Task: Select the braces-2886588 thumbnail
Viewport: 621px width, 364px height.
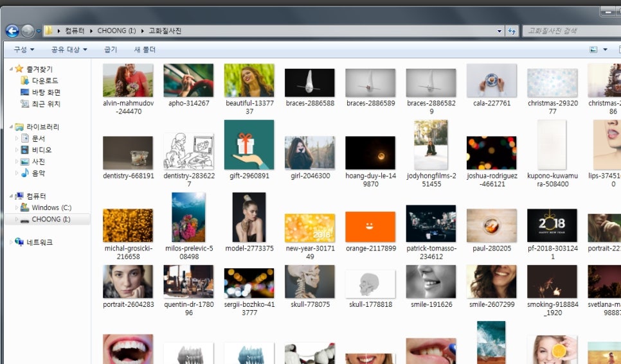Action: (310, 82)
